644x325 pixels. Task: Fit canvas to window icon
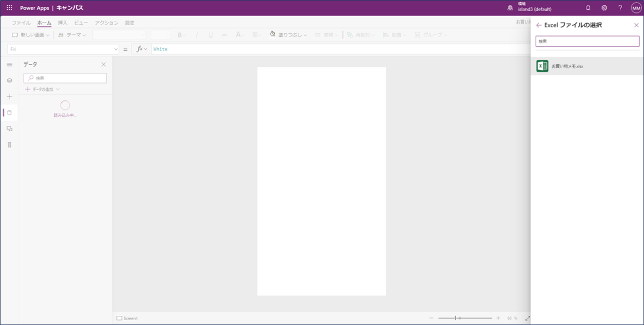coord(528,319)
